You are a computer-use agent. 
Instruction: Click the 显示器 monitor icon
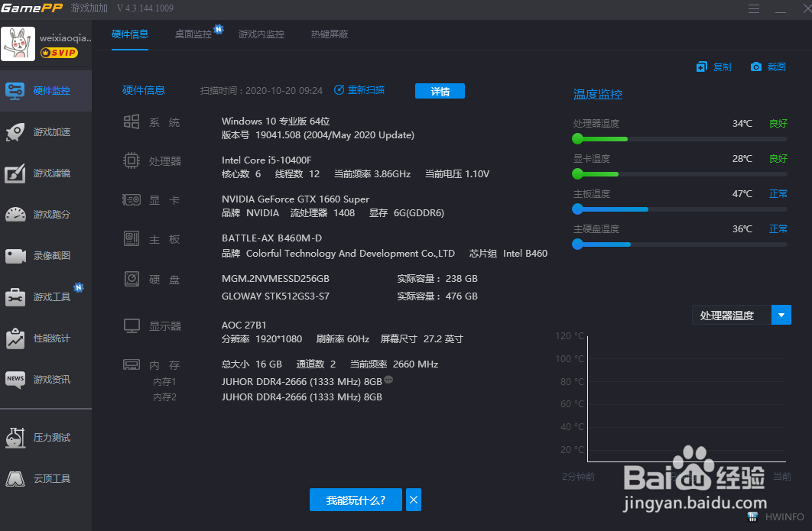pos(132,326)
